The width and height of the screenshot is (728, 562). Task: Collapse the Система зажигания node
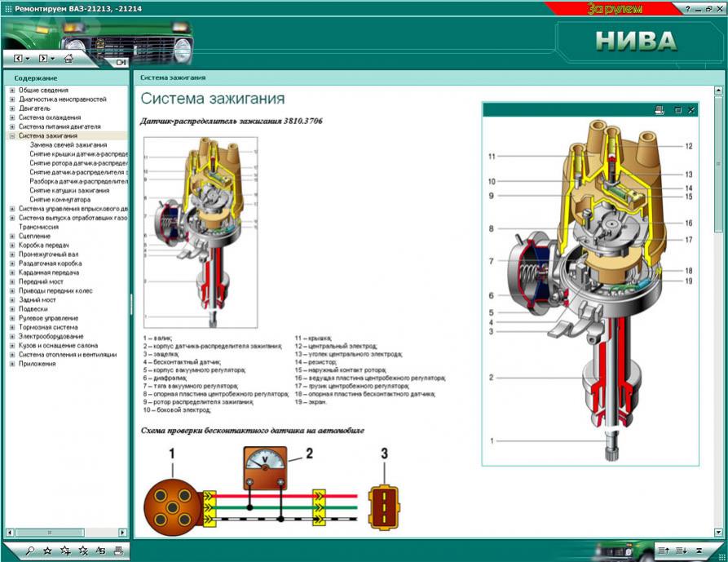tap(12, 135)
